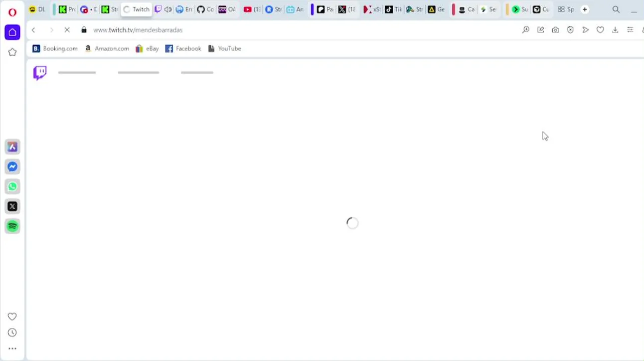Unmute the purple Twitch tab speaker icon
This screenshot has width=644, height=361.
168,10
